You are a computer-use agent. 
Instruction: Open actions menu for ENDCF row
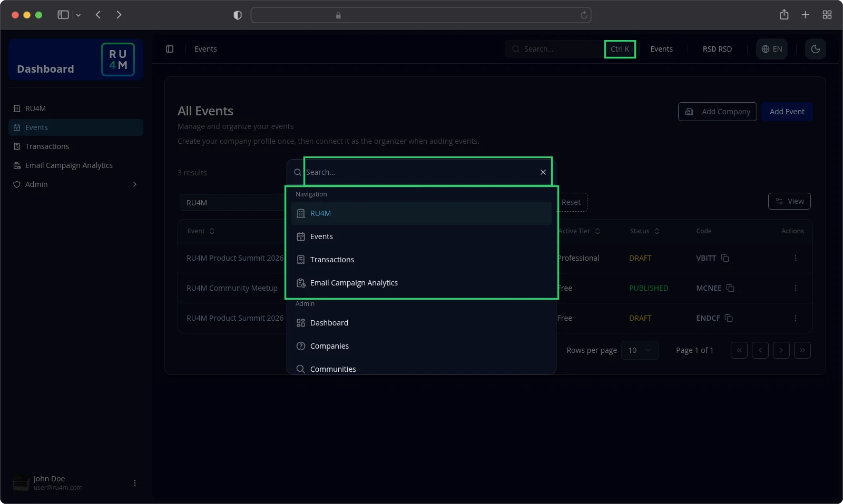coord(796,318)
